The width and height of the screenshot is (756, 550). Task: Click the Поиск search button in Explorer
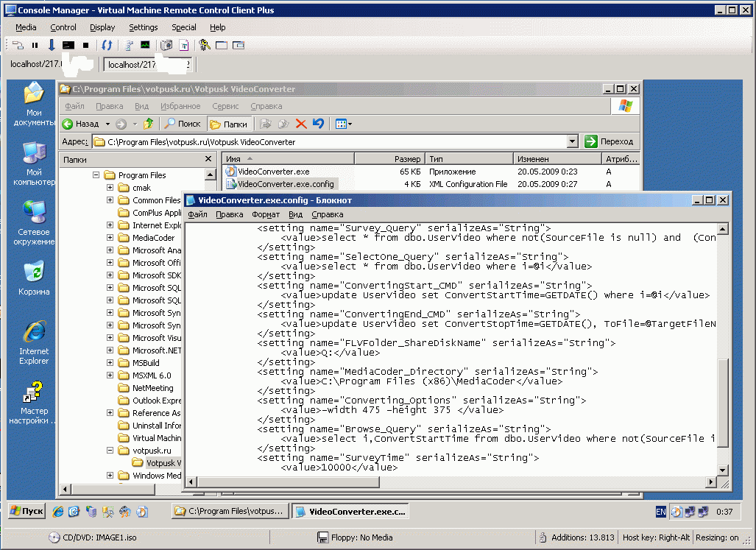point(183,124)
